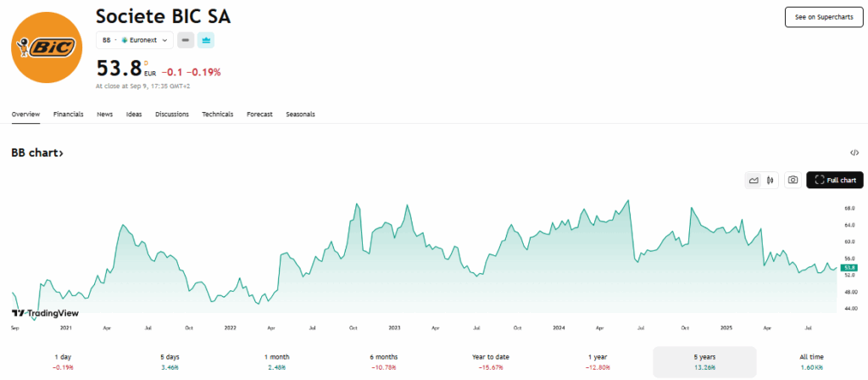Screen dimensions: 868x380
Task: Select the Year to date range
Action: (x=491, y=362)
